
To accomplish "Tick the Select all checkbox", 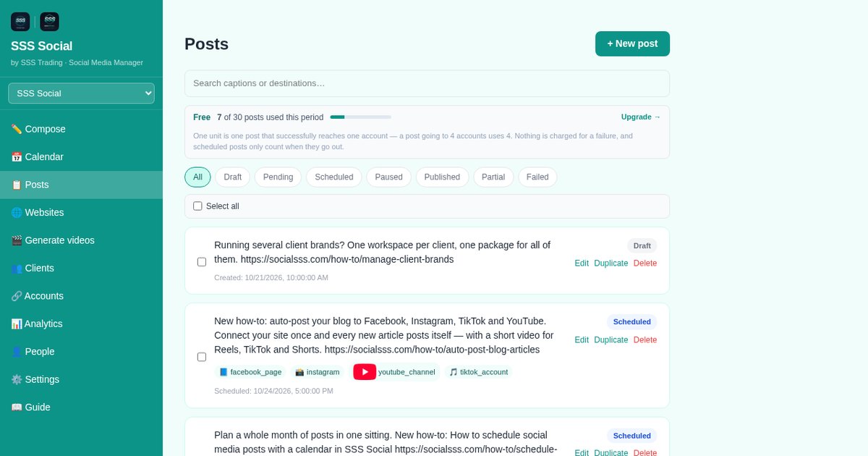I will pos(197,206).
